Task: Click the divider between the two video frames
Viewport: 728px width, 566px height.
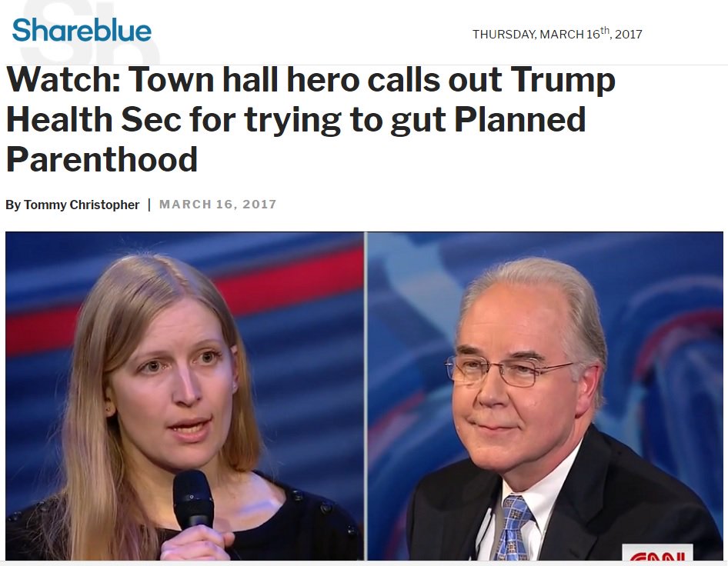Action: point(366,396)
